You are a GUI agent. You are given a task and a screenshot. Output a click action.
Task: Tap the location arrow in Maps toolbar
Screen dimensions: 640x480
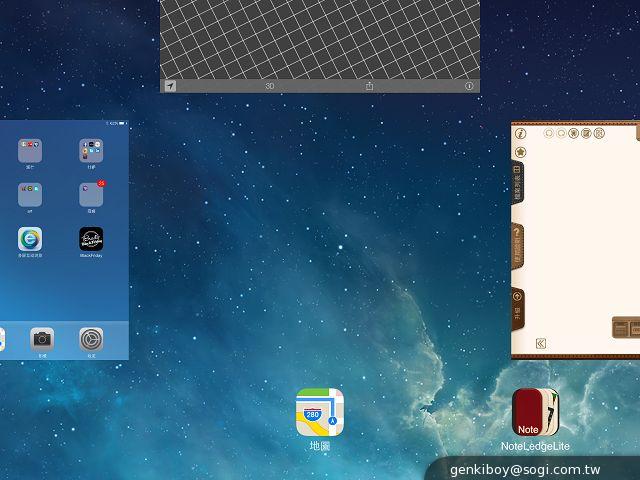[170, 86]
